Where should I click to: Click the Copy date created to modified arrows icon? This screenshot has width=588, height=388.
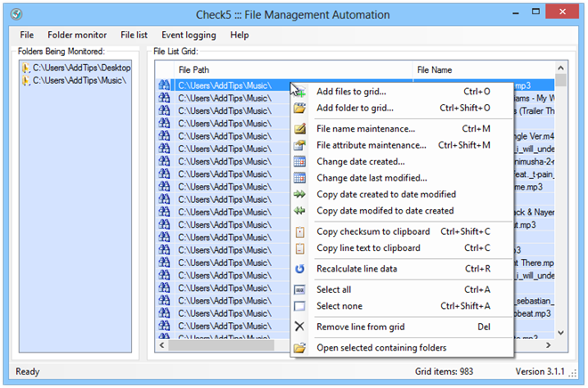[299, 194]
